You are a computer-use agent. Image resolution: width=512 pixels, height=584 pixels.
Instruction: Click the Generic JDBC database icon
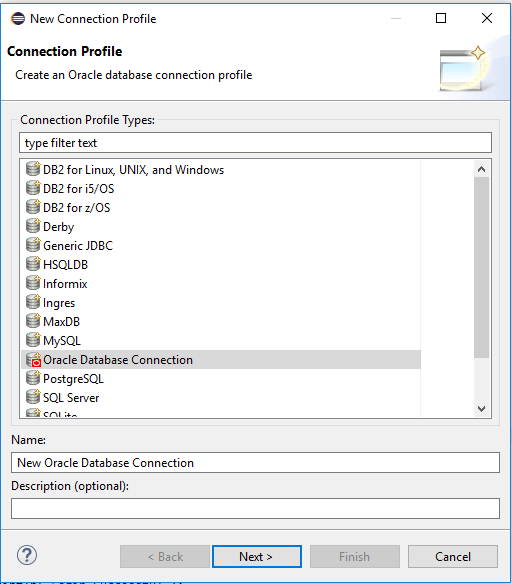[33, 245]
